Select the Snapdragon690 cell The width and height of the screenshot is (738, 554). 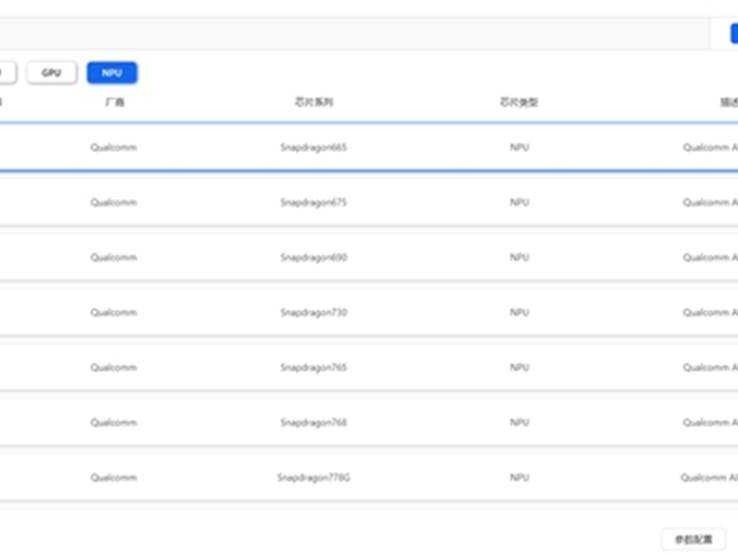click(313, 257)
